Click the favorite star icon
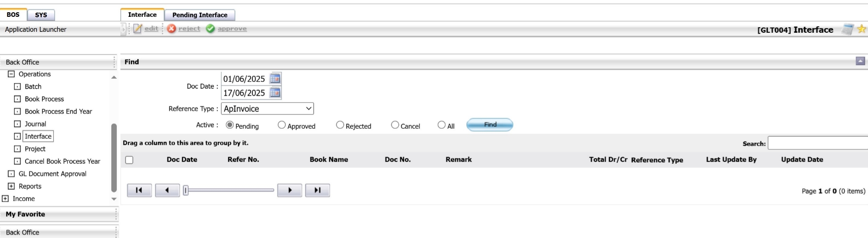 [861, 29]
